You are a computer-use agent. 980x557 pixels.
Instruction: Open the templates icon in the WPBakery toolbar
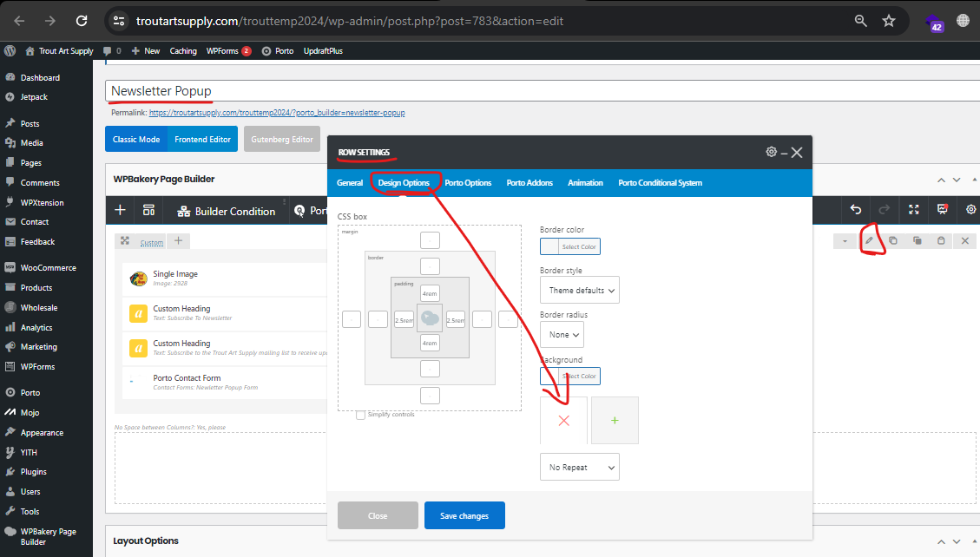(x=148, y=211)
